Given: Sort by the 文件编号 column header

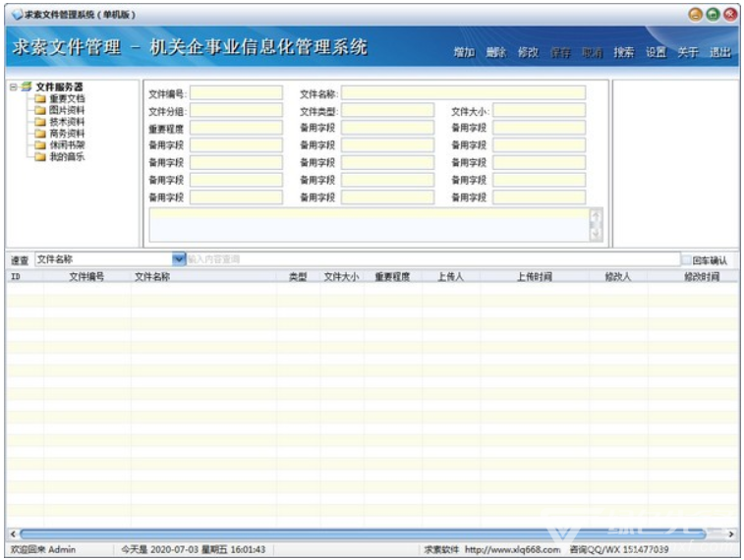Looking at the screenshot, I should pos(86,276).
